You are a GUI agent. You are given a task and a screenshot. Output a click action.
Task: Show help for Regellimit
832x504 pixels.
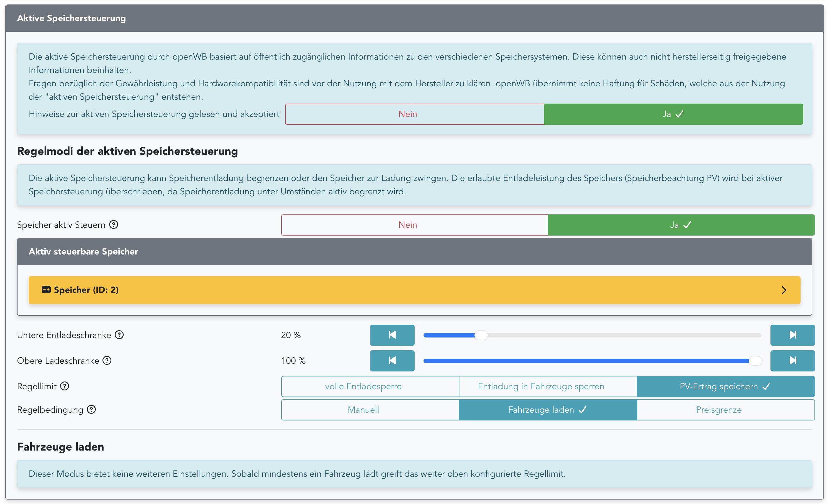tap(65, 386)
